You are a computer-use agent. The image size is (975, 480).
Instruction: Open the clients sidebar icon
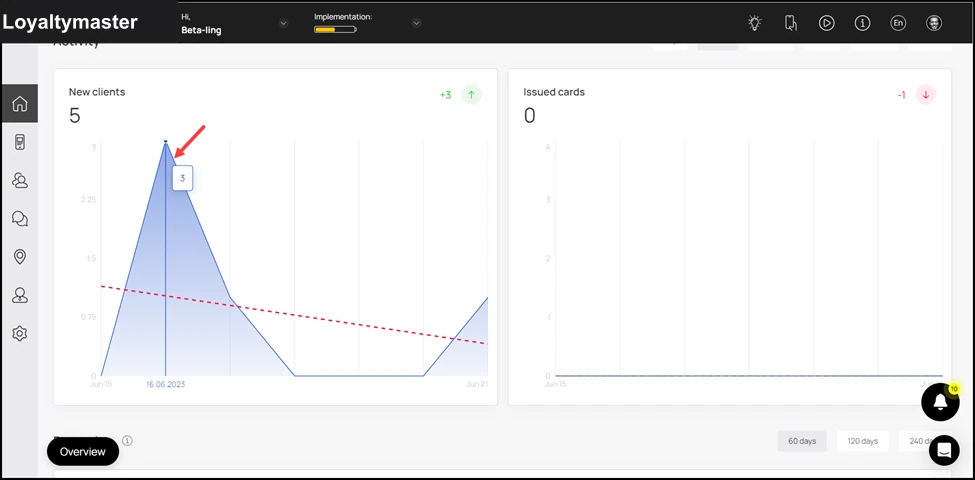click(x=19, y=181)
